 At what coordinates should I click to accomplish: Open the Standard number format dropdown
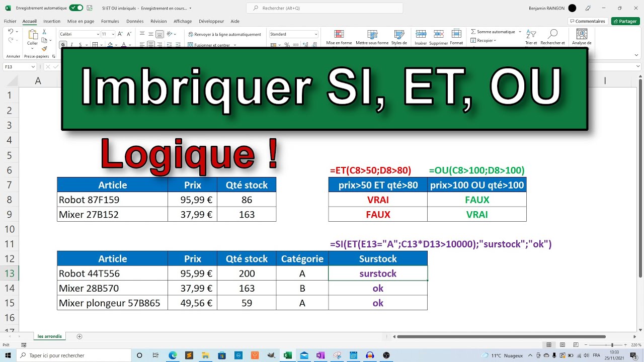[x=316, y=34]
